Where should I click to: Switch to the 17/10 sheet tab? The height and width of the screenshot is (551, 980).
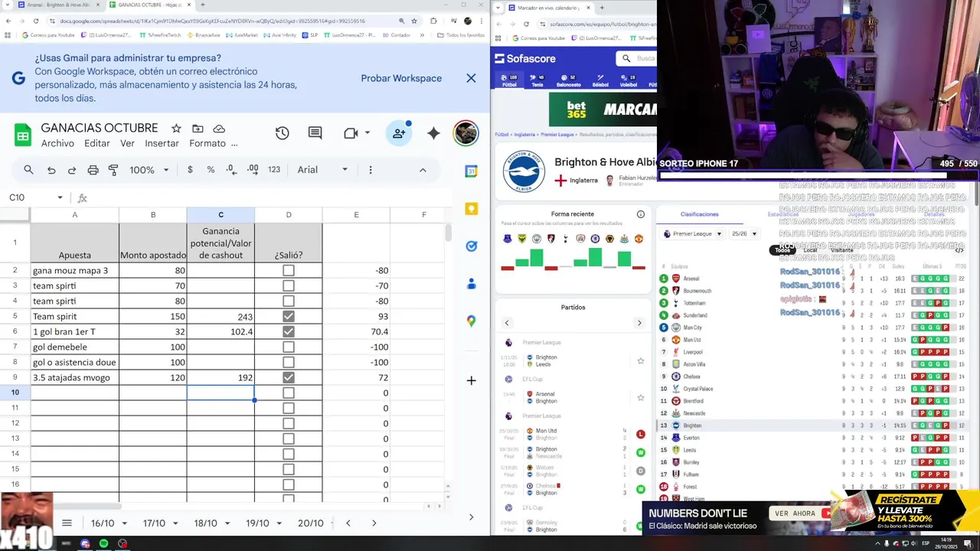click(154, 523)
